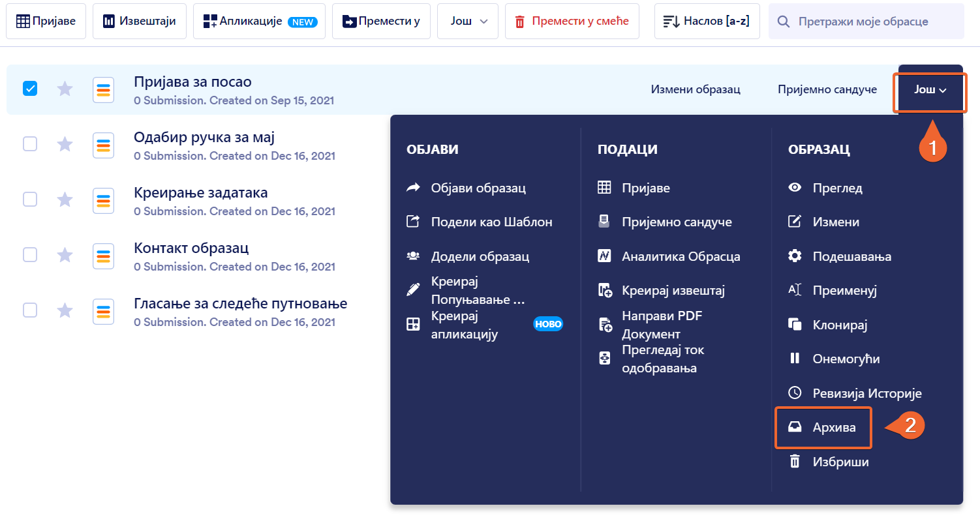Star the Контакт образац form
This screenshot has width=980, height=521.
(x=65, y=254)
